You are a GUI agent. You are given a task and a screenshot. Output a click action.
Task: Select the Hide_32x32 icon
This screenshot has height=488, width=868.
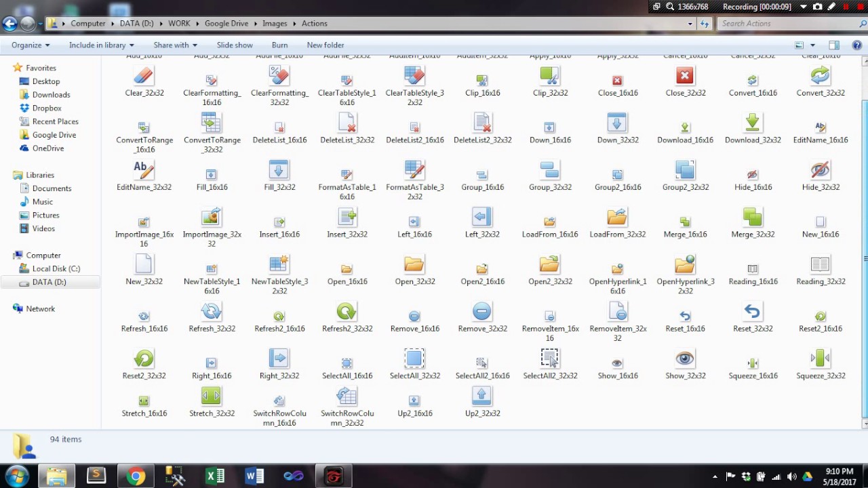pyautogui.click(x=820, y=170)
